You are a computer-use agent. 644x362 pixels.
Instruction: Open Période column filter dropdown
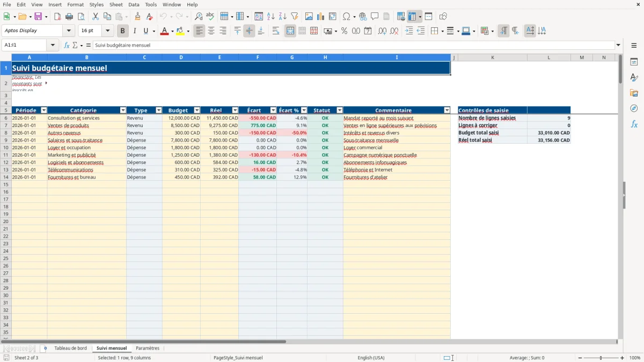pos(44,110)
